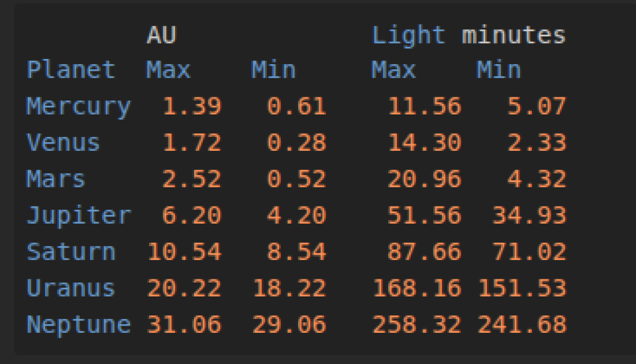The image size is (636, 364).
Task: Click Max header under AU
Action: pyautogui.click(x=168, y=70)
